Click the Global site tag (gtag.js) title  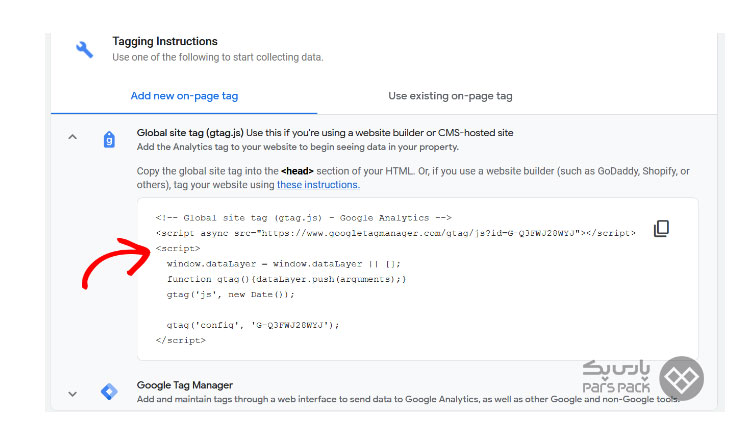(190, 133)
